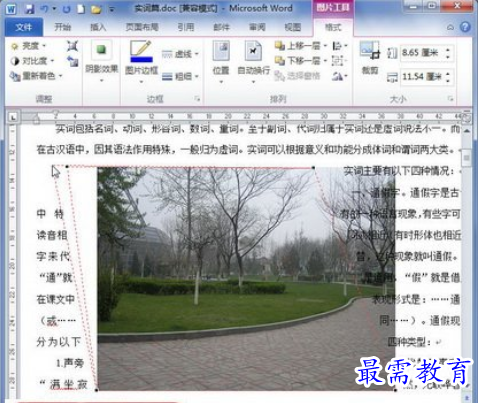This screenshot has height=403, width=479.
Task: Decrease picture height with down spinner
Action: pyautogui.click(x=448, y=56)
